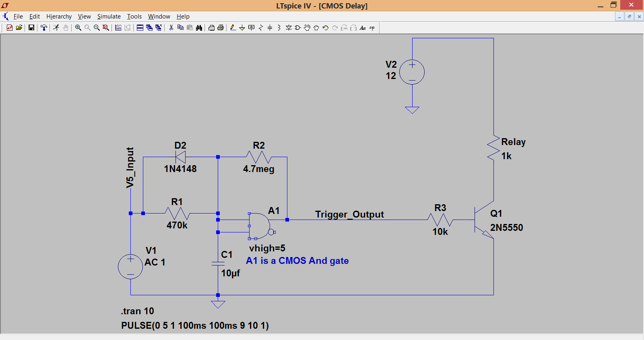644x340 pixels.
Task: Open the Help menu
Action: coord(183,17)
